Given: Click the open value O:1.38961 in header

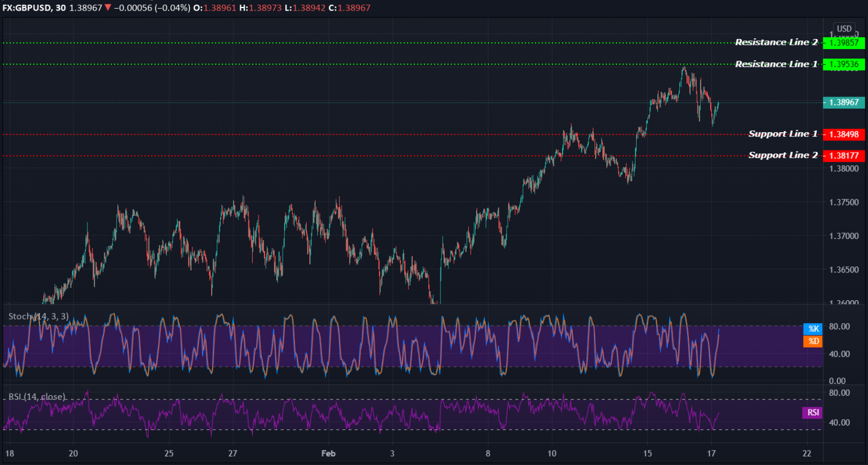Looking at the screenshot, I should pyautogui.click(x=214, y=8).
